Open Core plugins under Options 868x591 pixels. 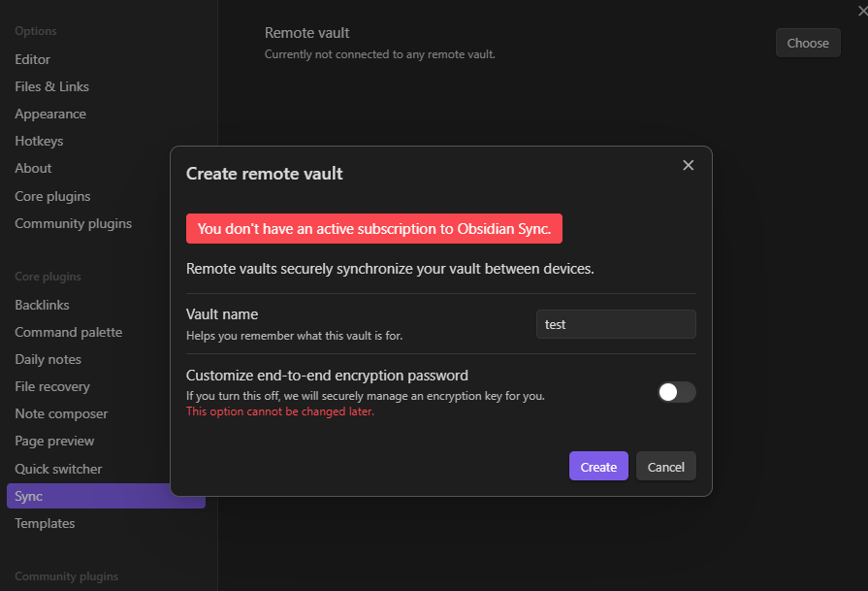(x=52, y=196)
